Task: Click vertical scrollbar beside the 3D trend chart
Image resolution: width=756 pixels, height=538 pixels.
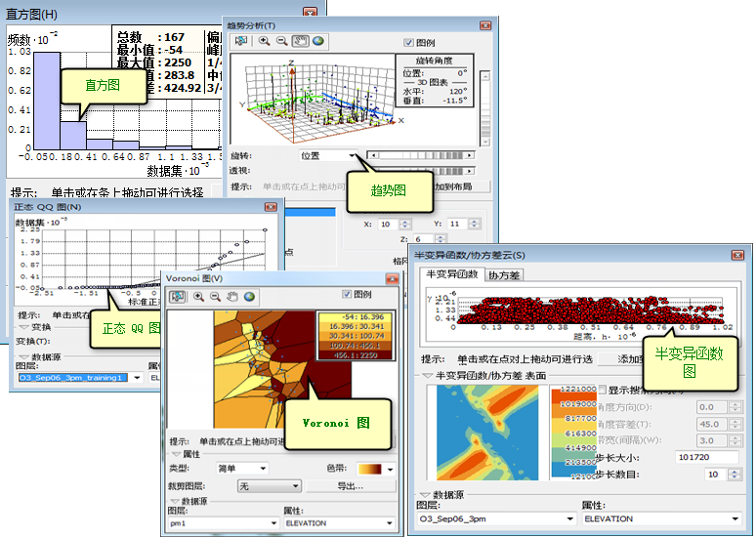Action: click(485, 108)
